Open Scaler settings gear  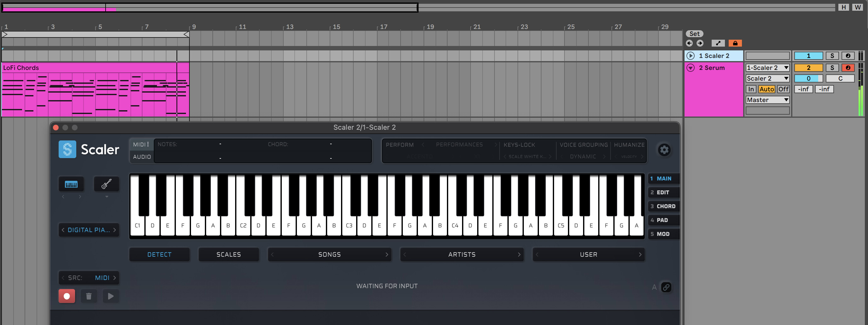pos(664,150)
